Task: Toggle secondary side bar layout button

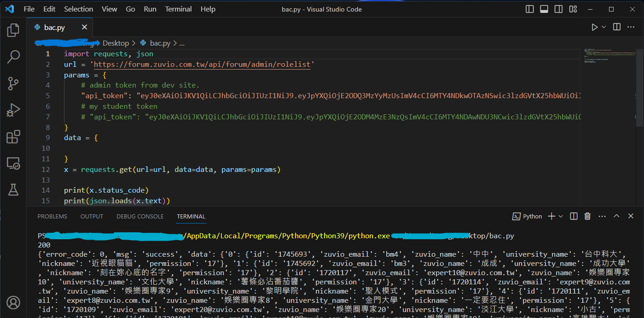Action: click(x=558, y=9)
